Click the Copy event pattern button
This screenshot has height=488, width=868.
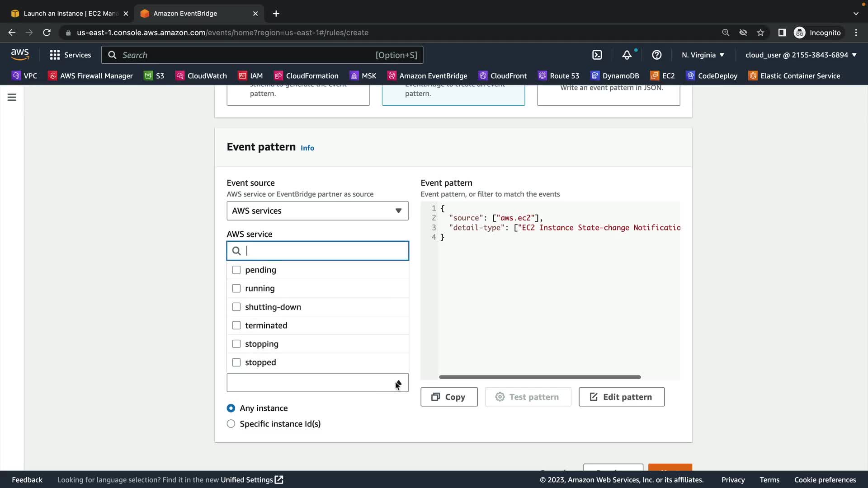pyautogui.click(x=449, y=397)
